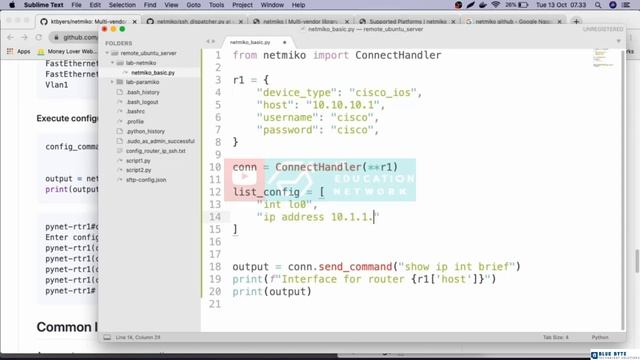Click the Line 14, Column status text
The image size is (640, 360).
pos(138,338)
